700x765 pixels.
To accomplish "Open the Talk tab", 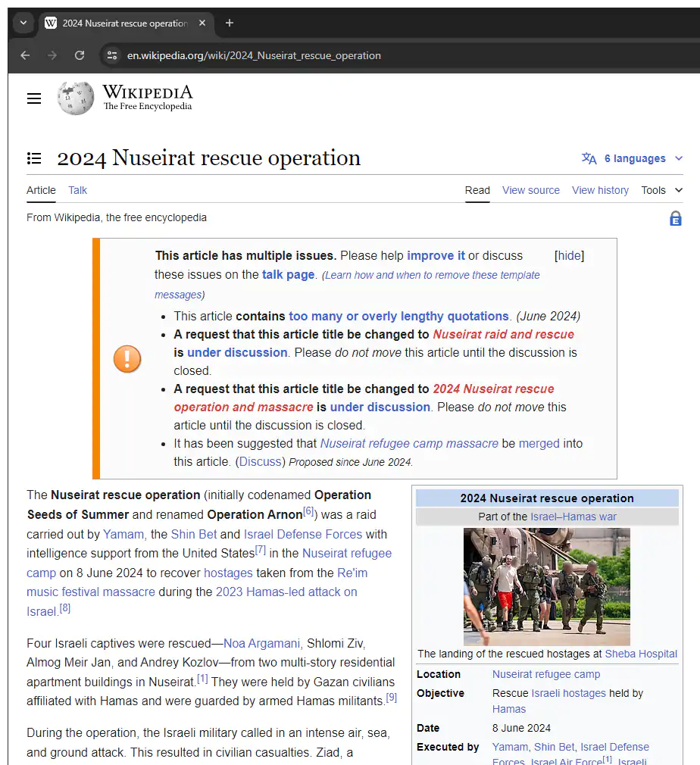I will tap(77, 190).
